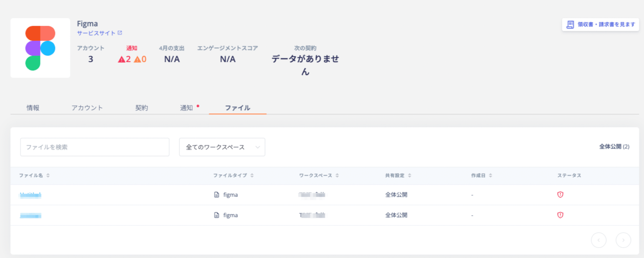The width and height of the screenshot is (644, 258).
Task: Click second row red shield status icon
Action: tap(560, 215)
